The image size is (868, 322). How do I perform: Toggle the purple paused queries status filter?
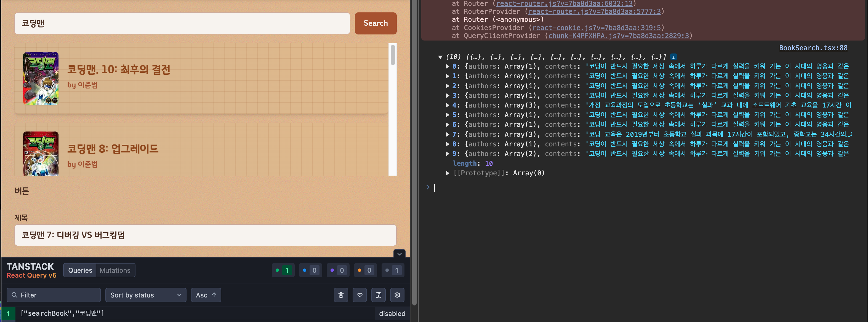tap(338, 270)
